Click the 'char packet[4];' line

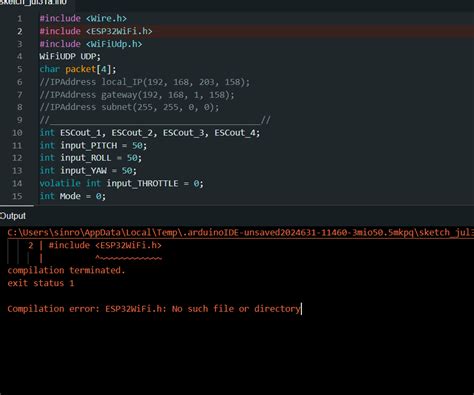(x=78, y=69)
